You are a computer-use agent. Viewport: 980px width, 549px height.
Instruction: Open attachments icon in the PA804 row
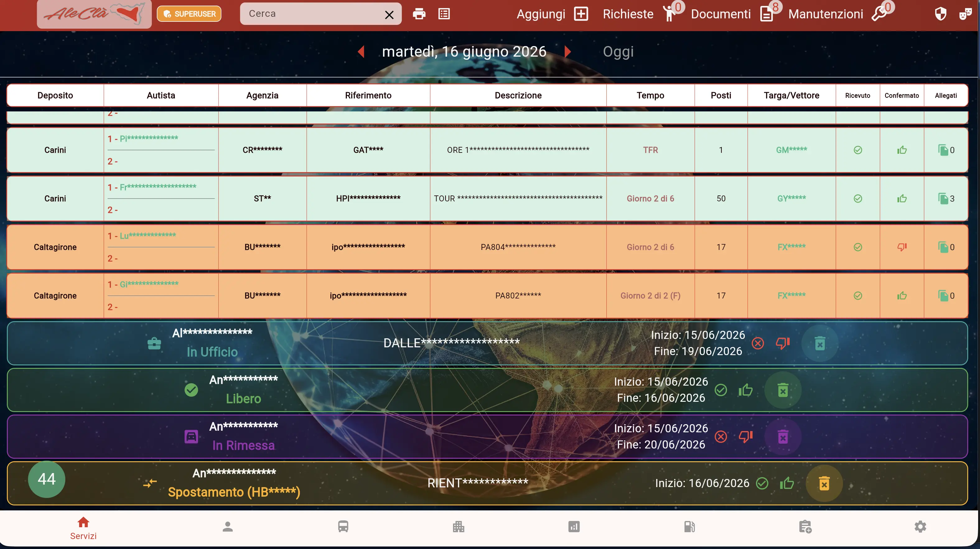(x=943, y=247)
